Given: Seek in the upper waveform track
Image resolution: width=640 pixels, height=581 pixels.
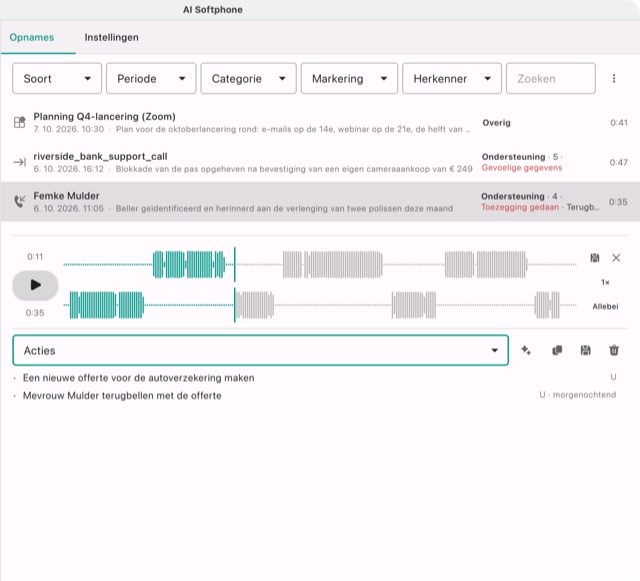Looking at the screenshot, I should (x=320, y=265).
